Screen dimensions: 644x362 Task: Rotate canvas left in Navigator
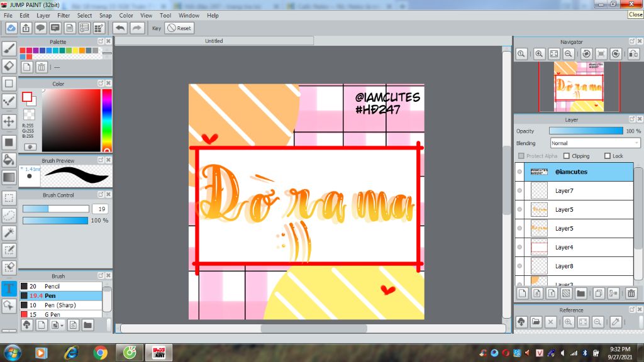[587, 54]
